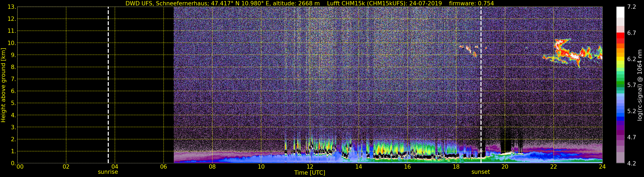Screen dimensions: 644x177
Task: Click the time tick label 20
Action: click(x=505, y=167)
